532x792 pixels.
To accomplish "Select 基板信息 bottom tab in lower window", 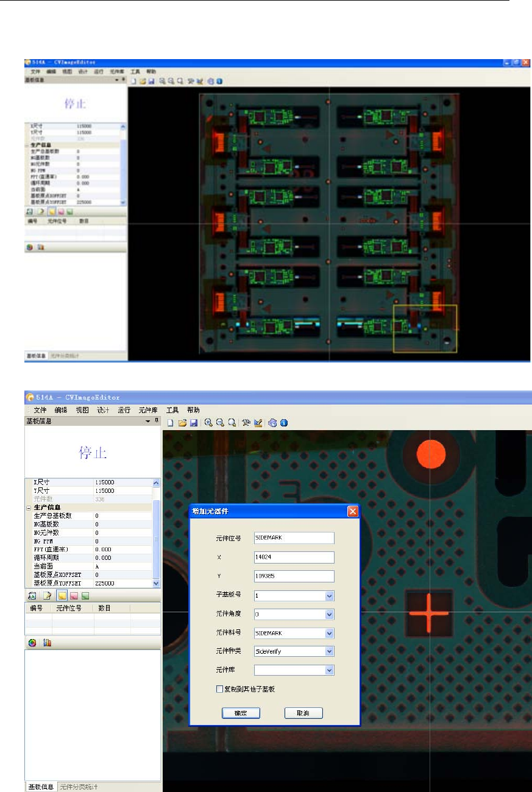I will (41, 787).
